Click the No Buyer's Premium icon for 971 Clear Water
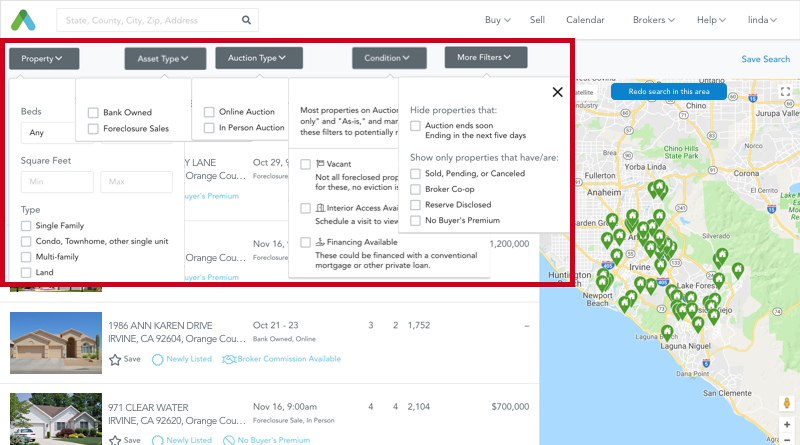The width and height of the screenshot is (800, 445). 229,440
